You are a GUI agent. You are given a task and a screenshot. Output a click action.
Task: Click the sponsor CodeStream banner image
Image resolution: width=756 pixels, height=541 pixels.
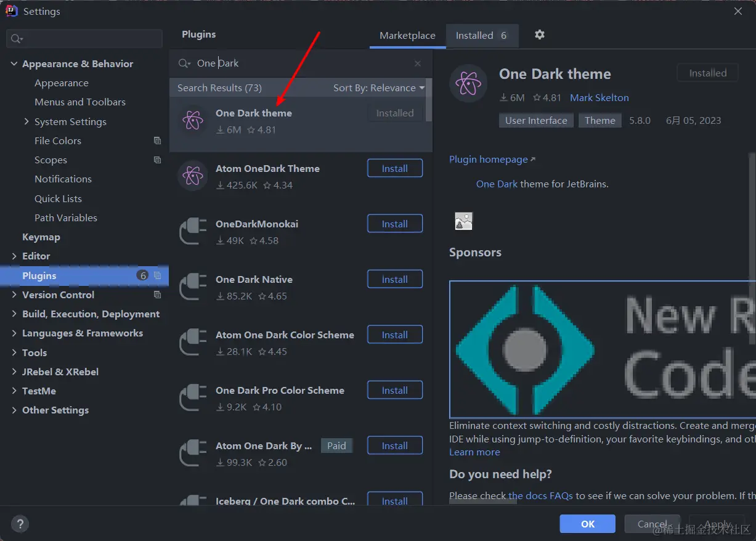[603, 349]
